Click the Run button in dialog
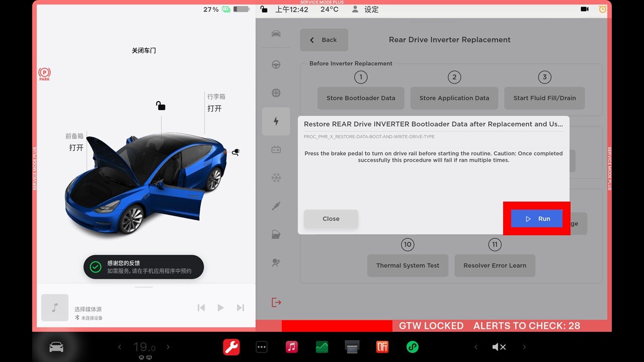 (x=537, y=219)
